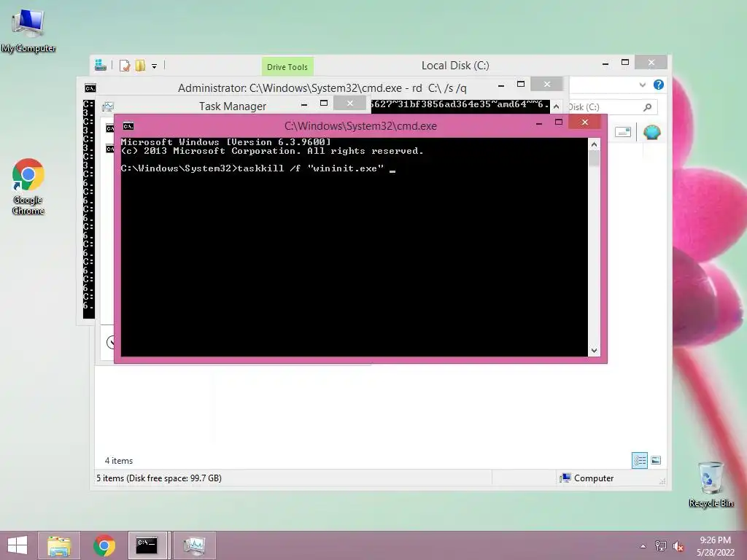Open the front cmd.exe window system menu icon

coord(128,126)
